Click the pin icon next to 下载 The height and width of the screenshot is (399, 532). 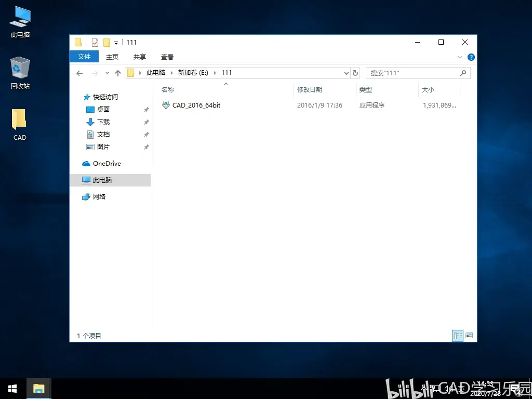point(146,122)
